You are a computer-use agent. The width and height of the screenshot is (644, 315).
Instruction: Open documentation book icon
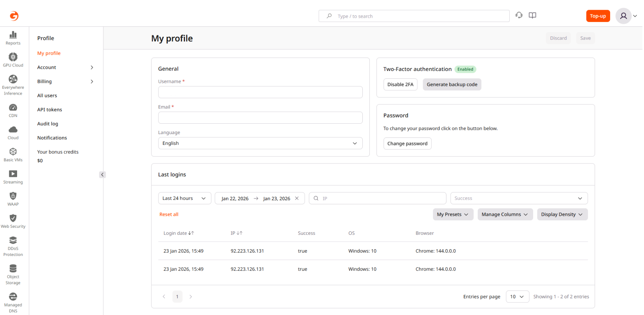point(532,15)
